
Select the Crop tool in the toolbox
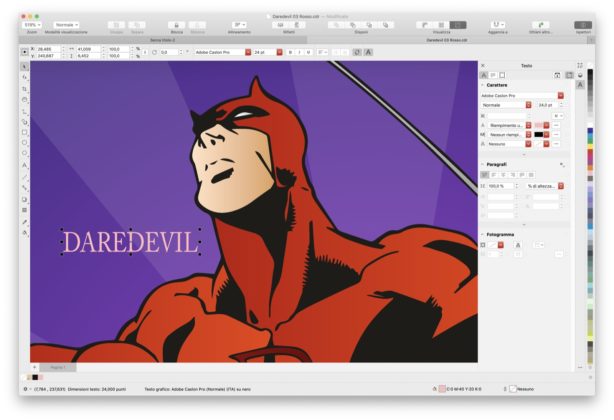pos(25,89)
